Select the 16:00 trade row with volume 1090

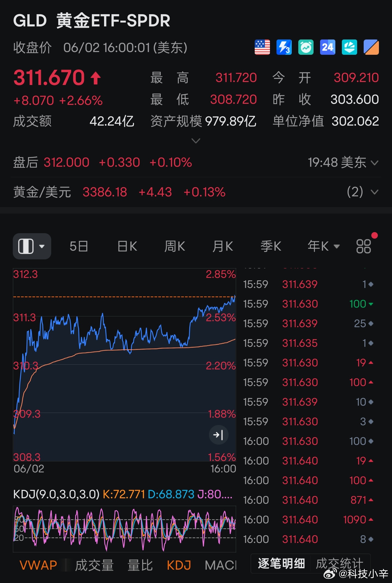[x=308, y=520]
